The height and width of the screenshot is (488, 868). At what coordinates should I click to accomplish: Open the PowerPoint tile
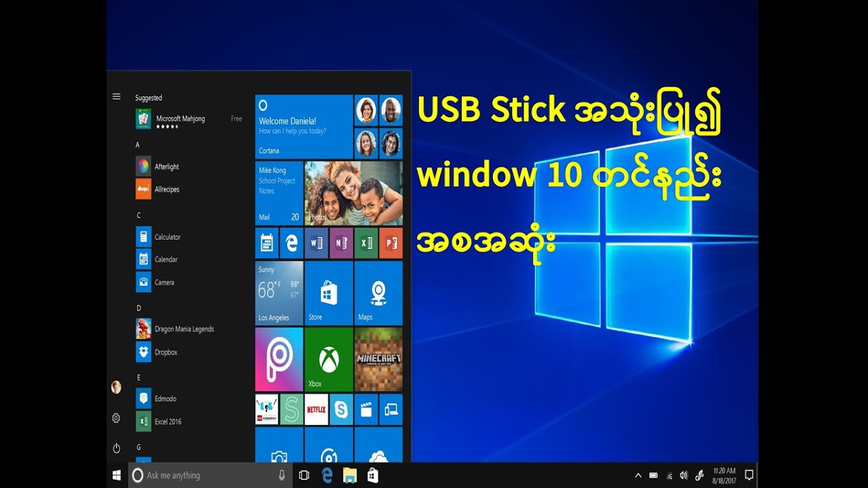(x=391, y=243)
